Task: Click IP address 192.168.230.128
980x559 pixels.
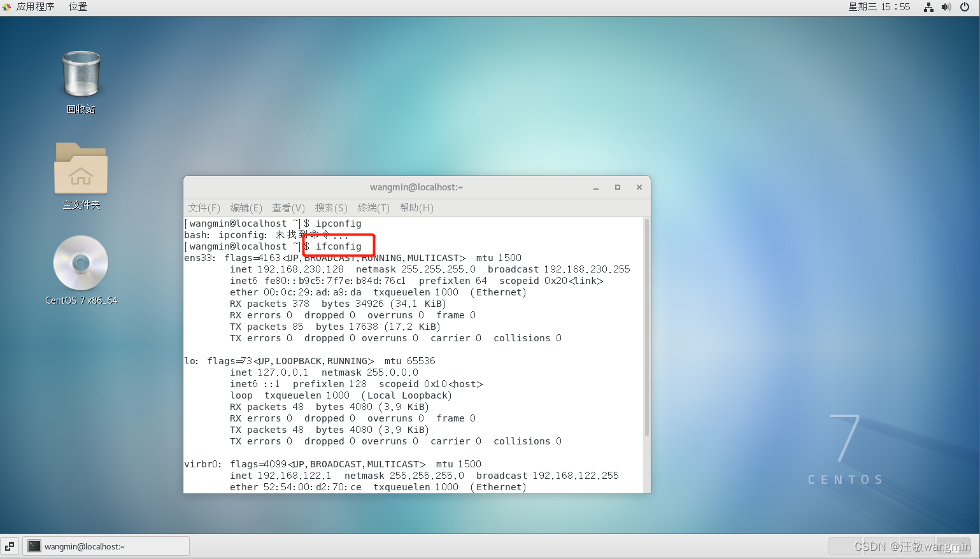Action: click(301, 269)
